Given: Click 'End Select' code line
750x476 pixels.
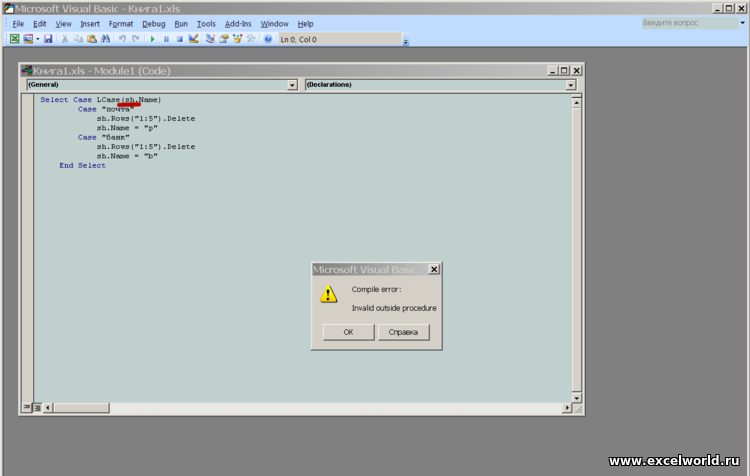Looking at the screenshot, I should pyautogui.click(x=82, y=166).
